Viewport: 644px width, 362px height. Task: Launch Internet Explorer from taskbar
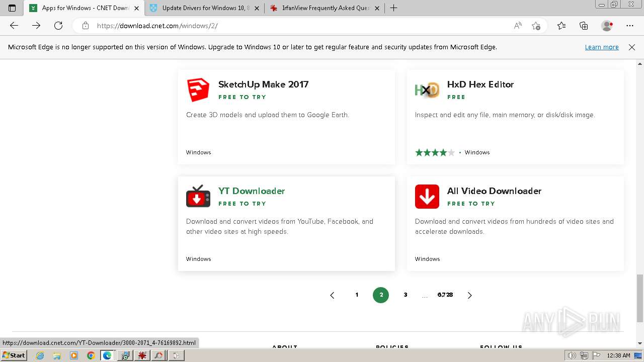(40, 355)
